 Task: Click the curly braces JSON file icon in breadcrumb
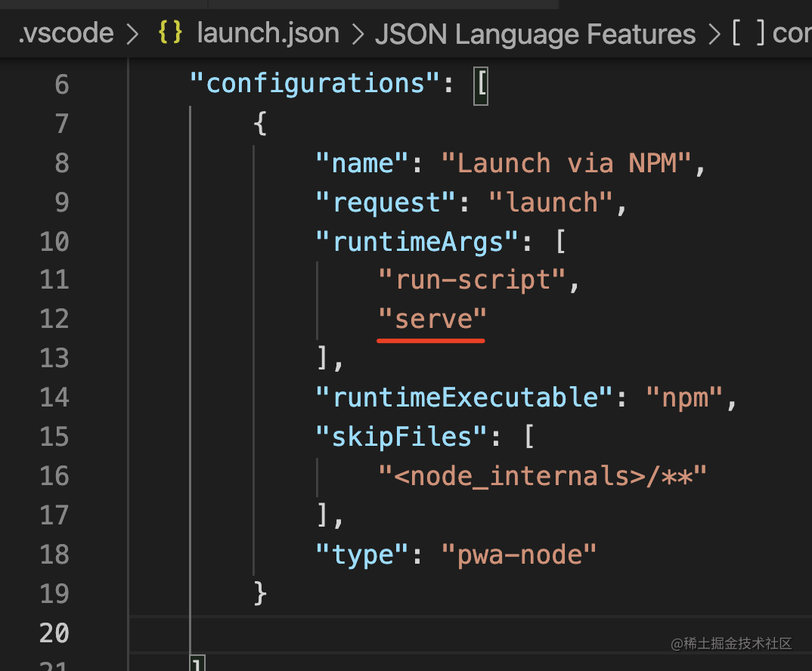point(170,33)
